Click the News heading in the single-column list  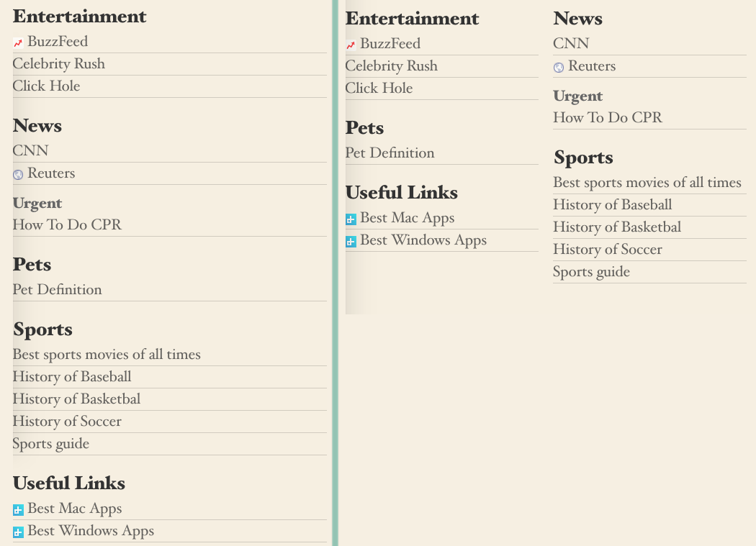tap(37, 126)
